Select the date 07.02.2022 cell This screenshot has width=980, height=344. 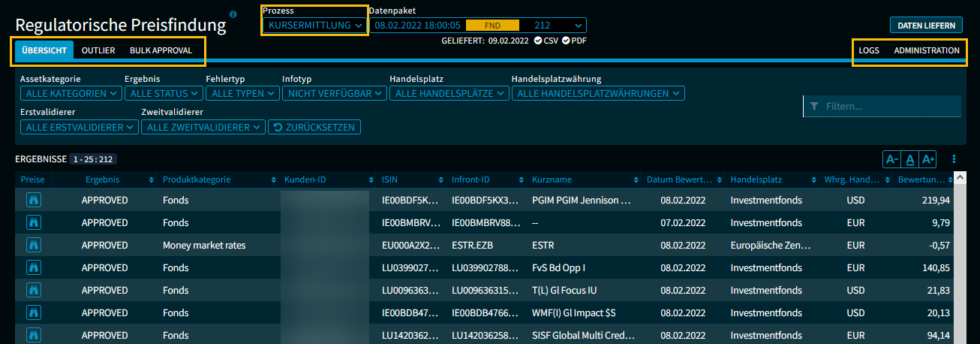point(683,223)
